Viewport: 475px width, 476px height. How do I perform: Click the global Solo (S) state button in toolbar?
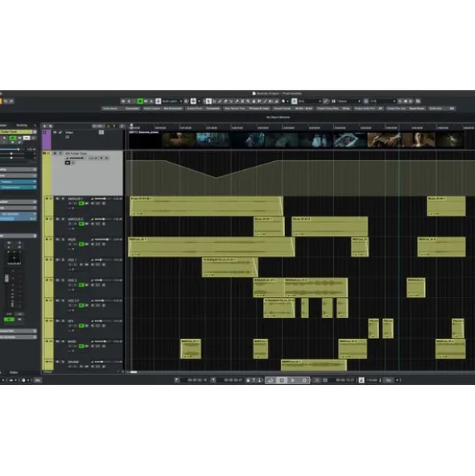coord(129,101)
